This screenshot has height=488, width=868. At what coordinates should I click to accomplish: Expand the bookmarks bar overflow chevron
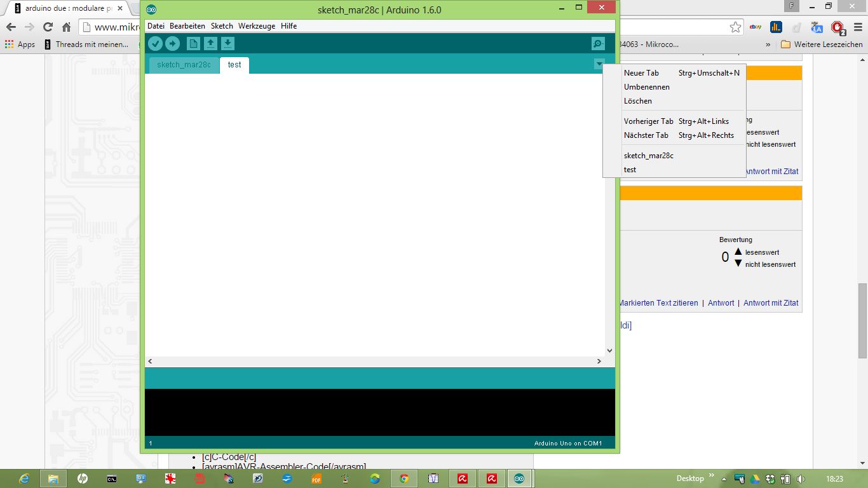tap(768, 44)
